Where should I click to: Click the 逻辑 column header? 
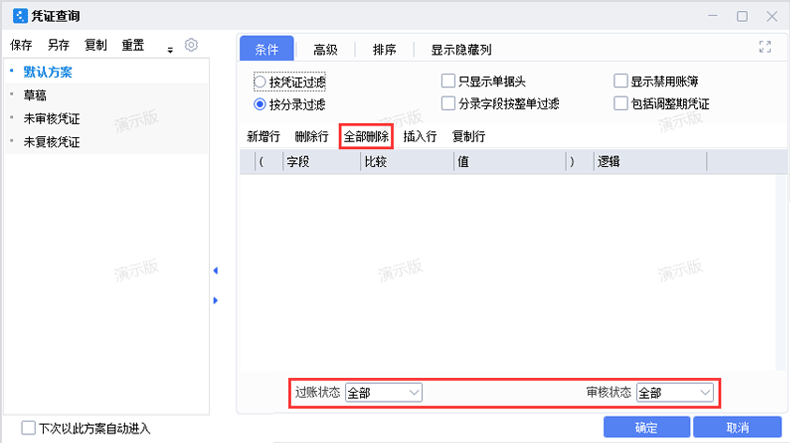(650, 162)
